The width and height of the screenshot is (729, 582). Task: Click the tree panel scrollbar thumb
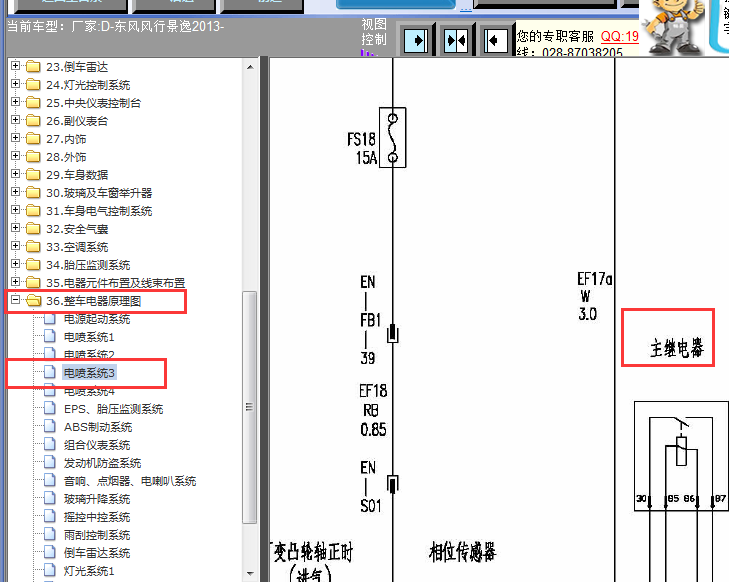click(x=250, y=407)
